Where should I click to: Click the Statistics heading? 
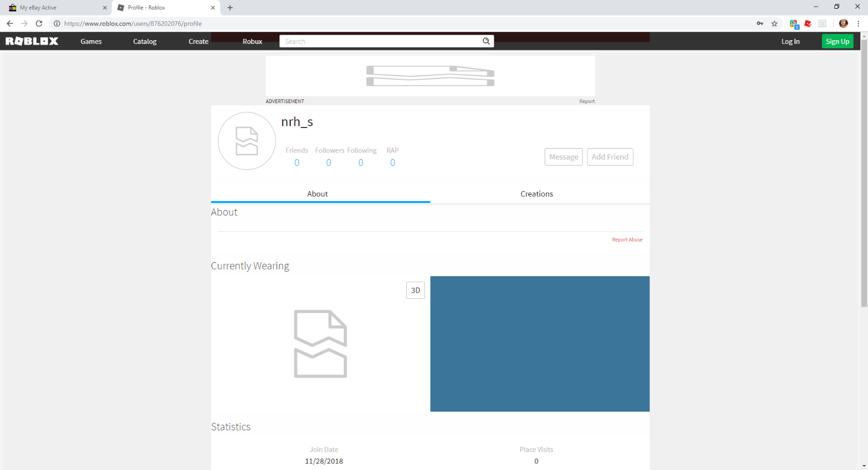[x=231, y=427]
